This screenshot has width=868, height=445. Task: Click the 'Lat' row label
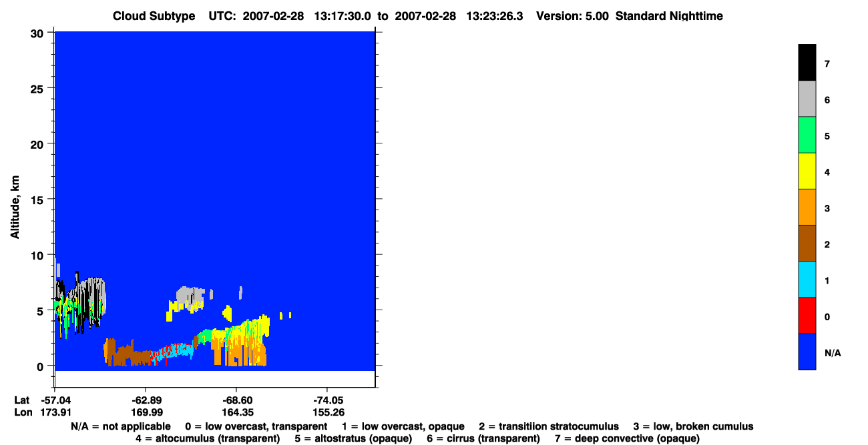tap(22, 400)
